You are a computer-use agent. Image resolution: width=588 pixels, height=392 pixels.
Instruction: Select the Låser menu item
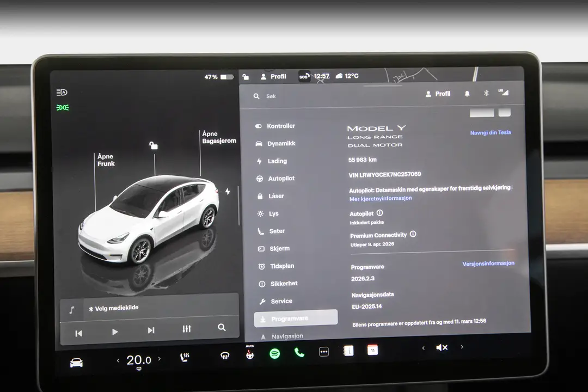[271, 196]
